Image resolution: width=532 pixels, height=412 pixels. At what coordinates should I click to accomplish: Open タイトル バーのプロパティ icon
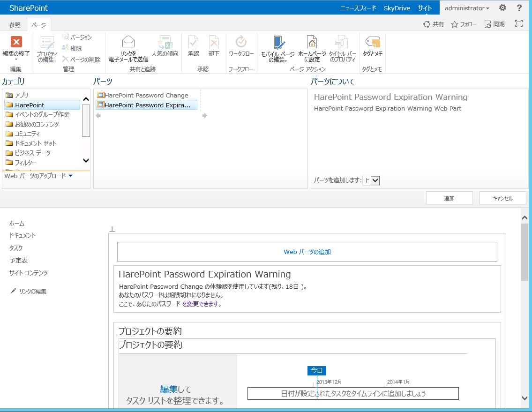[342, 43]
